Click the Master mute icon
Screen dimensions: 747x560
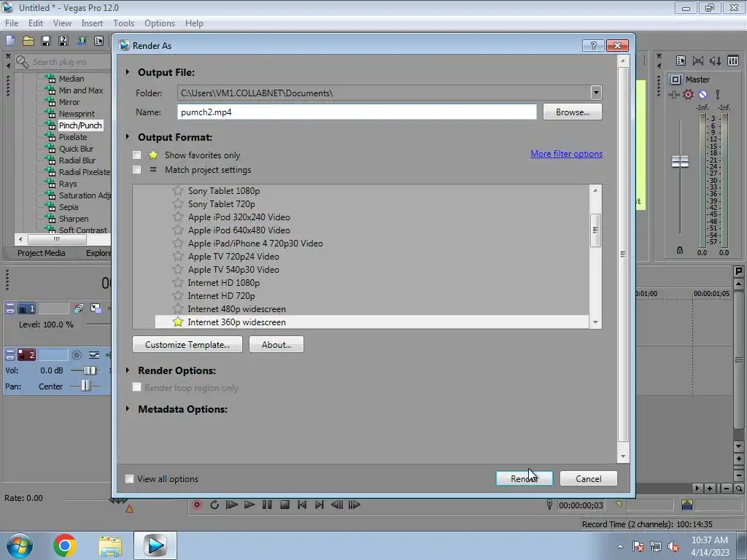tap(703, 94)
